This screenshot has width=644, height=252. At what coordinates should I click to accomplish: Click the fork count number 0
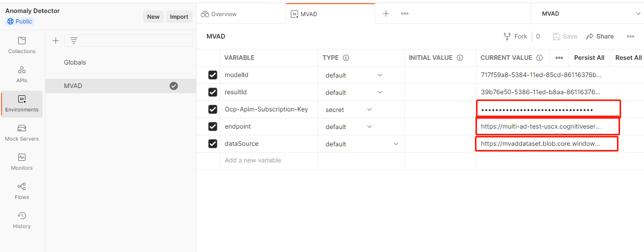click(538, 36)
